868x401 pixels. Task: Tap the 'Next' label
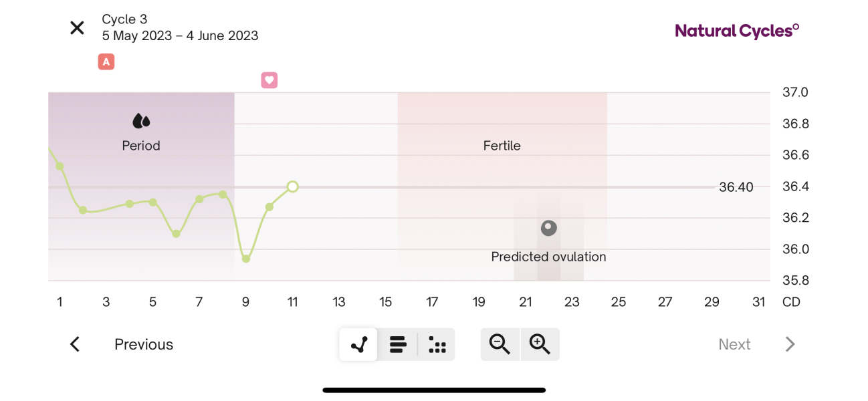[734, 344]
